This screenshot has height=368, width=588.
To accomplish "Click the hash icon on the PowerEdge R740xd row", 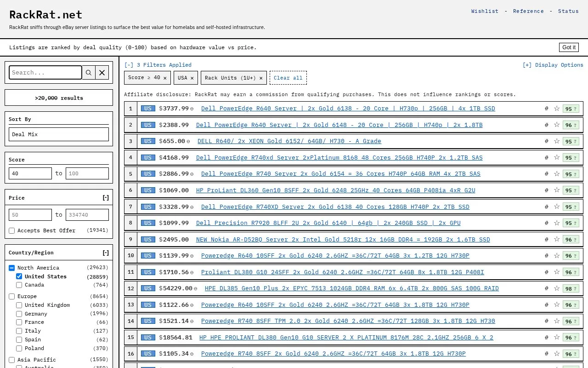I will 546,157.
